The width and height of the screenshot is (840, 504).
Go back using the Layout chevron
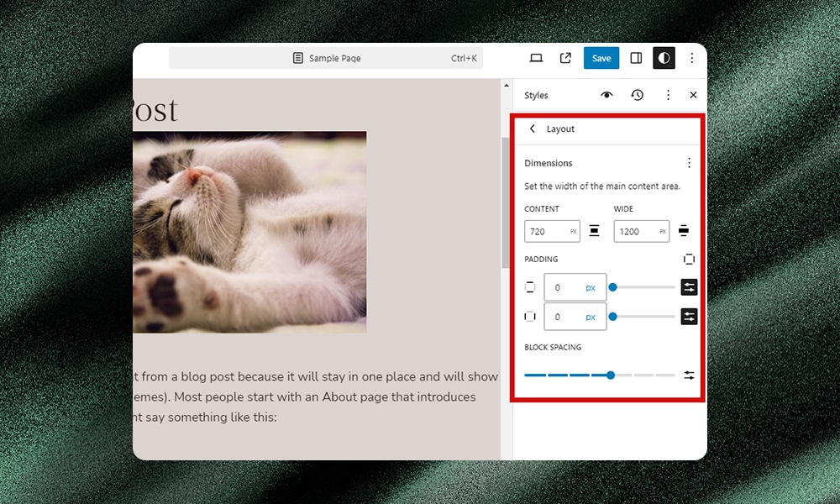click(532, 129)
